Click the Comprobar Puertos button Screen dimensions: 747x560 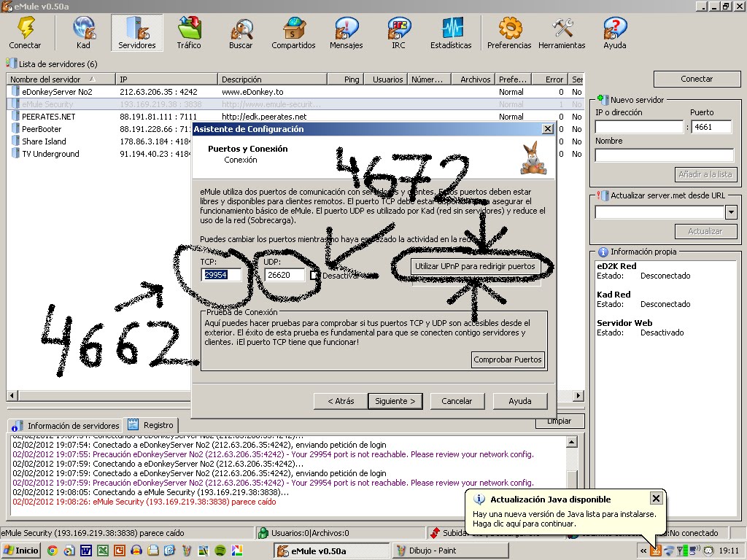coord(508,359)
